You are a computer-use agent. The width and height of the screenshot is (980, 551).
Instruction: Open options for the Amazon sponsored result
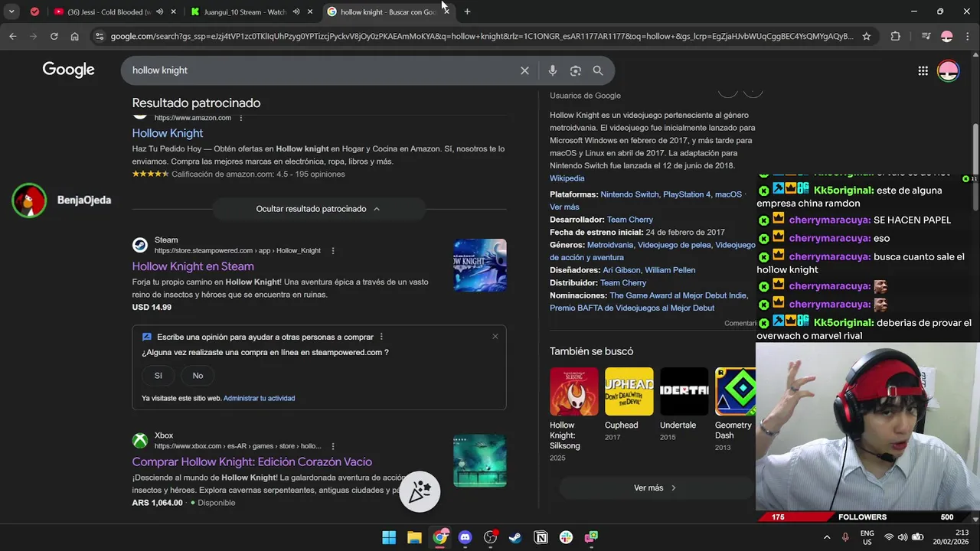click(241, 118)
